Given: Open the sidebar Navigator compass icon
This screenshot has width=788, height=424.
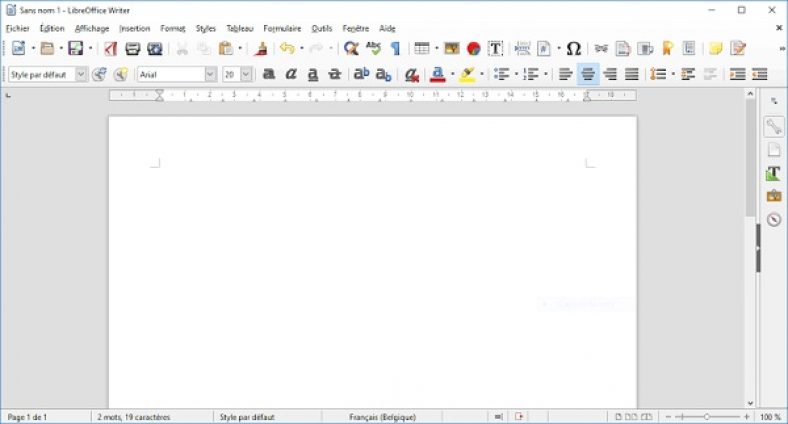Looking at the screenshot, I should (x=774, y=219).
